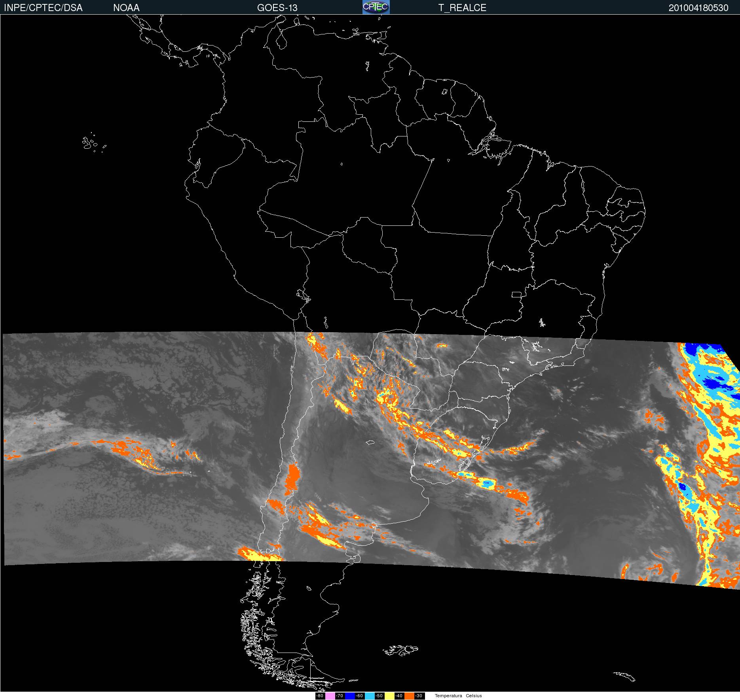Click the NOAA label in header
The image size is (740, 700).
(x=126, y=8)
